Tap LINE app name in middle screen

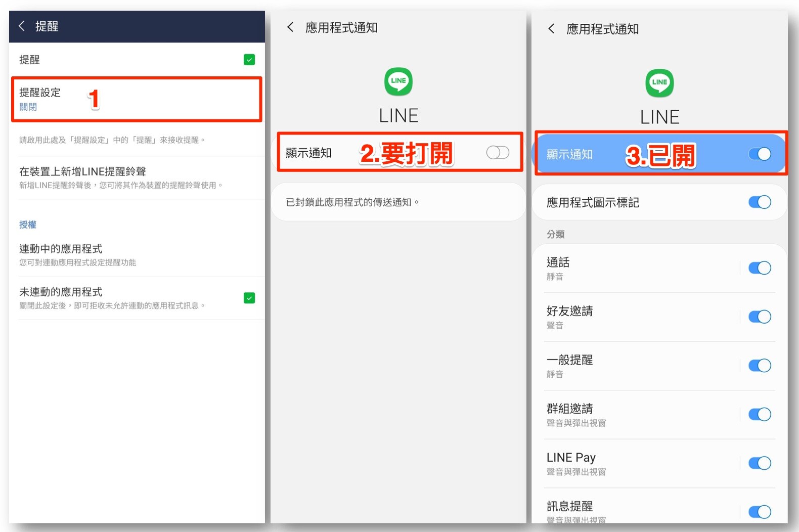click(x=398, y=116)
